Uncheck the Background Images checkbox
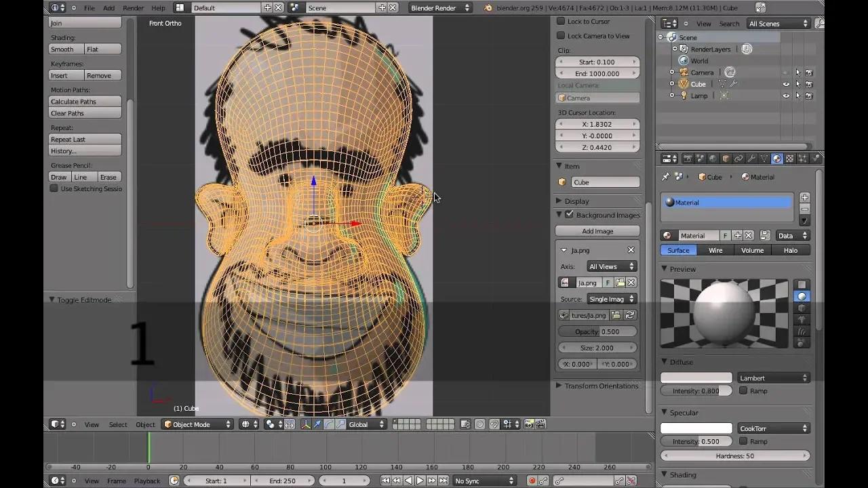The width and height of the screenshot is (868, 488). (568, 215)
